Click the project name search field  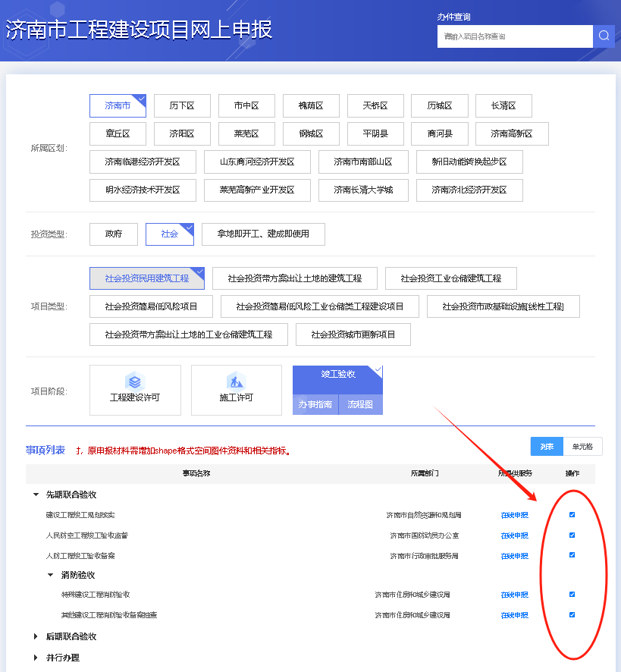click(x=514, y=36)
